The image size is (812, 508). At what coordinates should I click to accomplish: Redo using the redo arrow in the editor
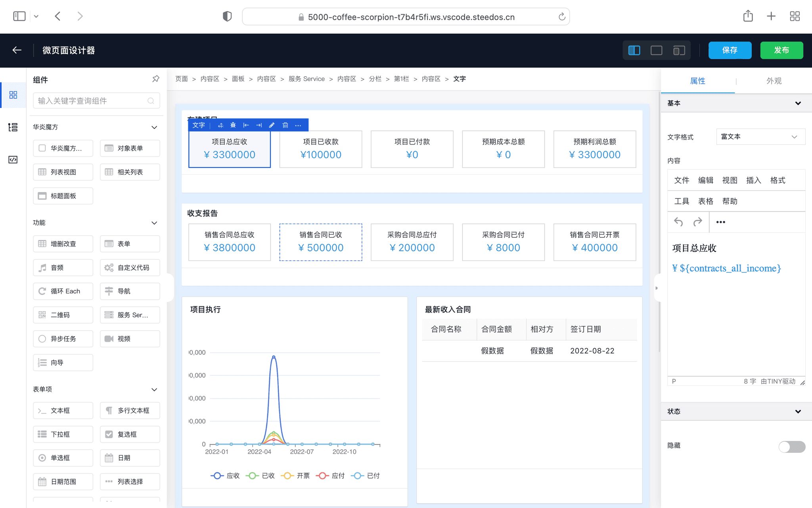click(x=698, y=222)
